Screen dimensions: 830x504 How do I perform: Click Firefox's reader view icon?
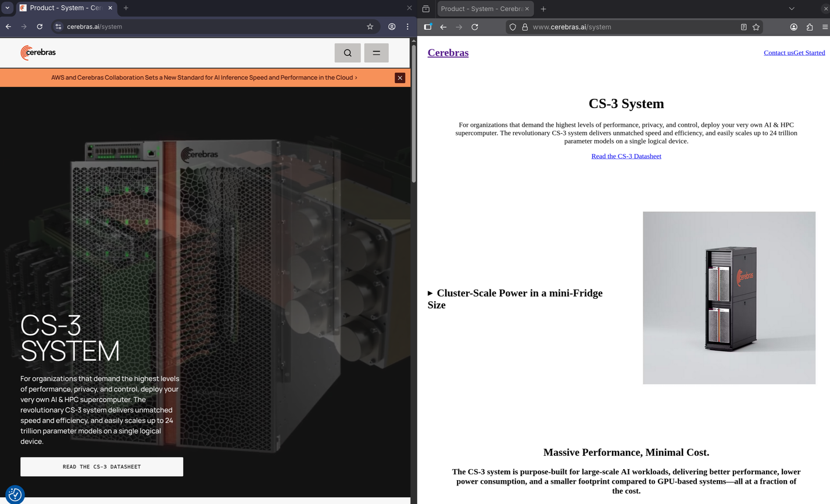point(743,27)
